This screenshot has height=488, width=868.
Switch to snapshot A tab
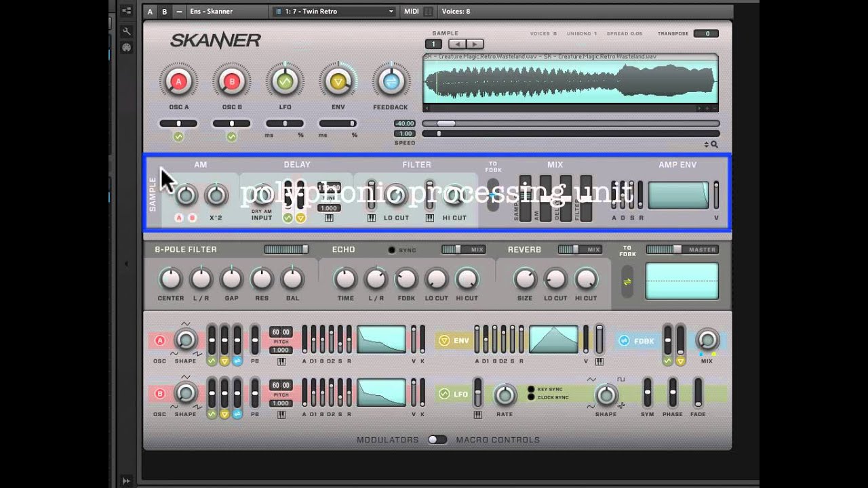[x=151, y=12]
